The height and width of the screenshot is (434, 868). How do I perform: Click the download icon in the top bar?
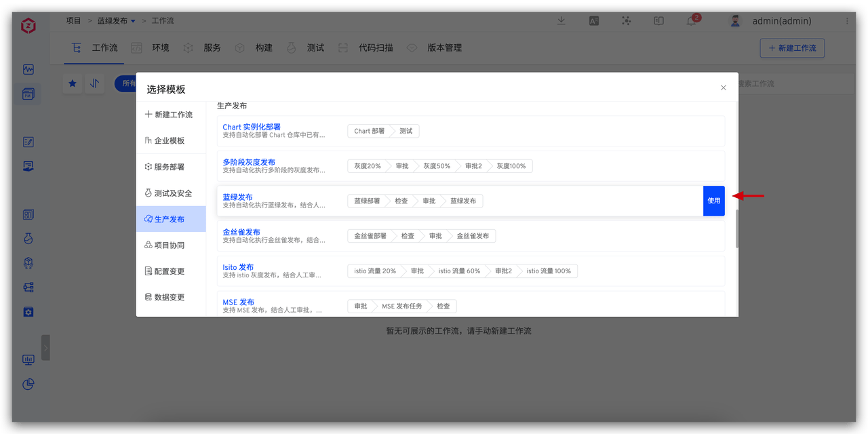[x=561, y=21]
